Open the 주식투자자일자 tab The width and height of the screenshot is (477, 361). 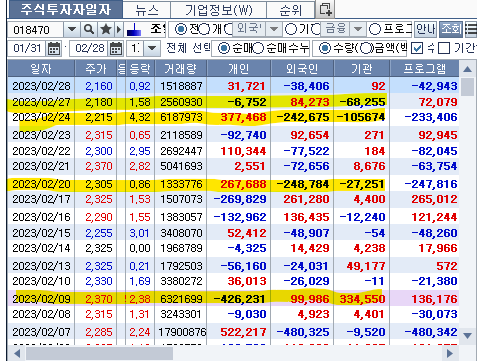[66, 9]
